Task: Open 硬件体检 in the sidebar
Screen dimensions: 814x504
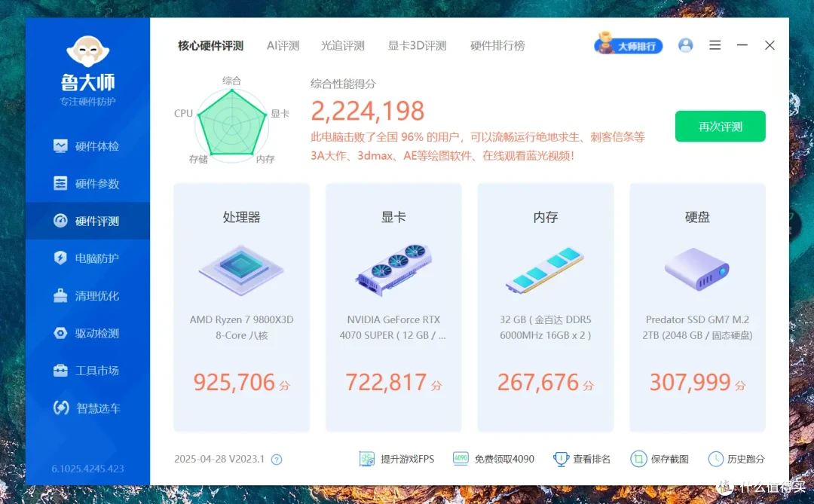Action: click(87, 146)
